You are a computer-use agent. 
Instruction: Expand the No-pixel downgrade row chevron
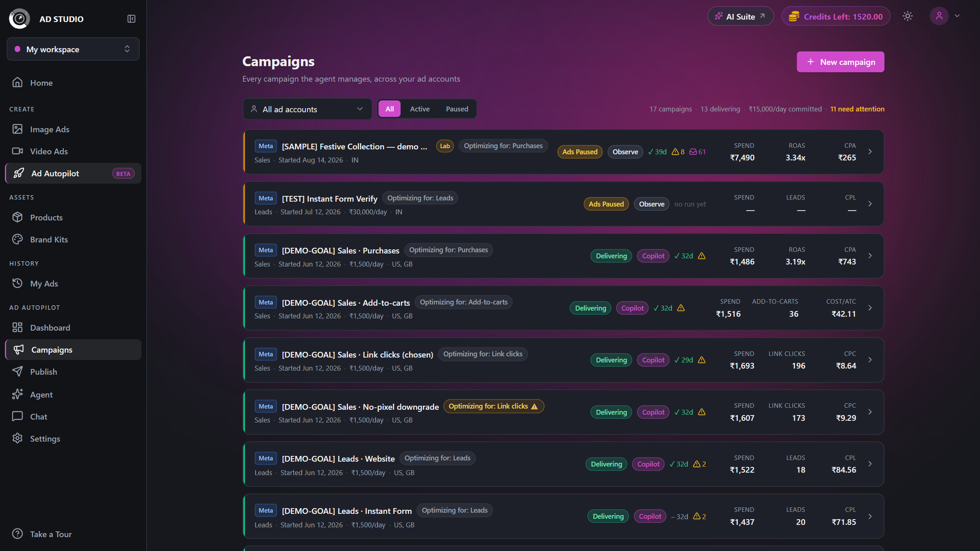pos(870,412)
